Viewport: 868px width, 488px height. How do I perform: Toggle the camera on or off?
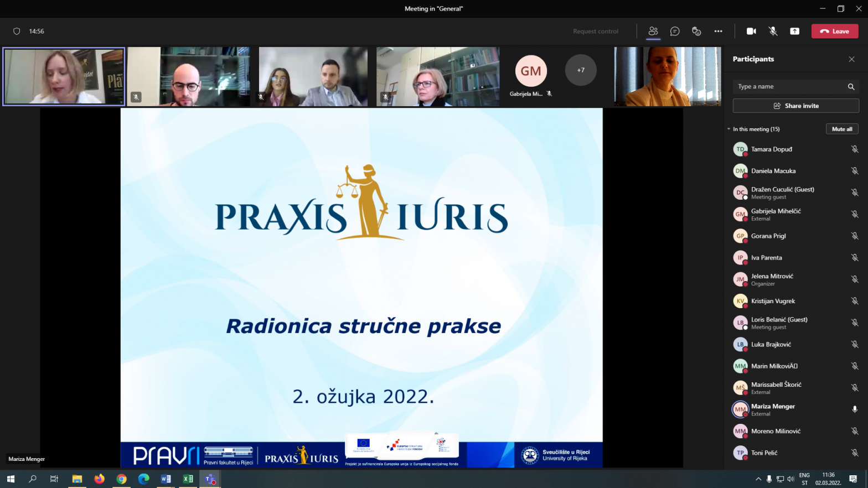(x=751, y=31)
